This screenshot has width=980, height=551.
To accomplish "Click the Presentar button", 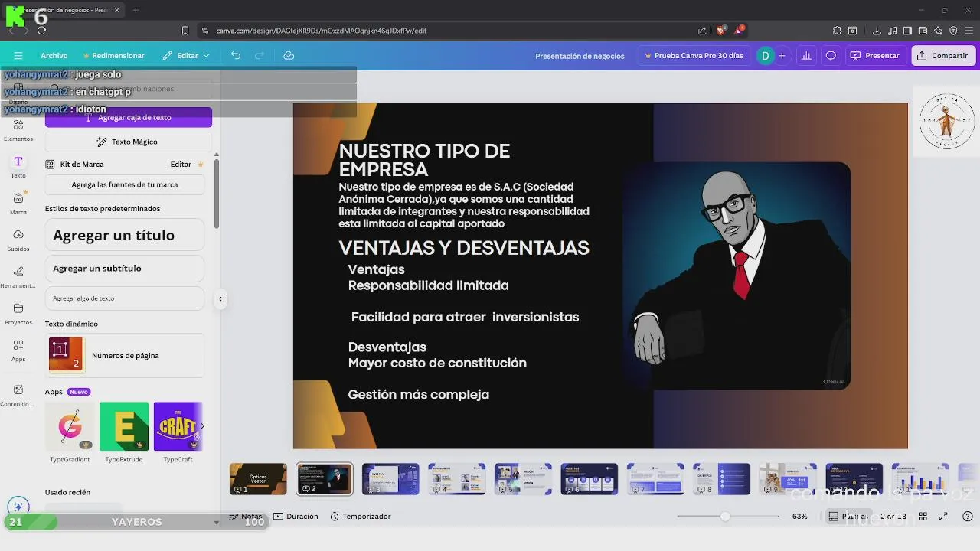I will pos(875,56).
